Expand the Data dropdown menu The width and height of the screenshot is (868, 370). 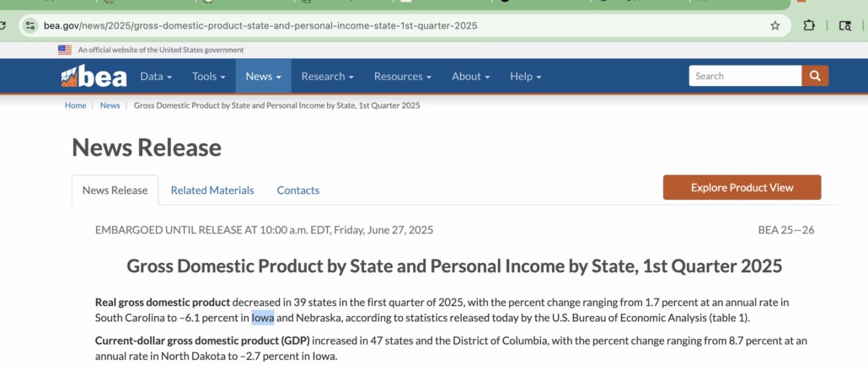(x=156, y=77)
